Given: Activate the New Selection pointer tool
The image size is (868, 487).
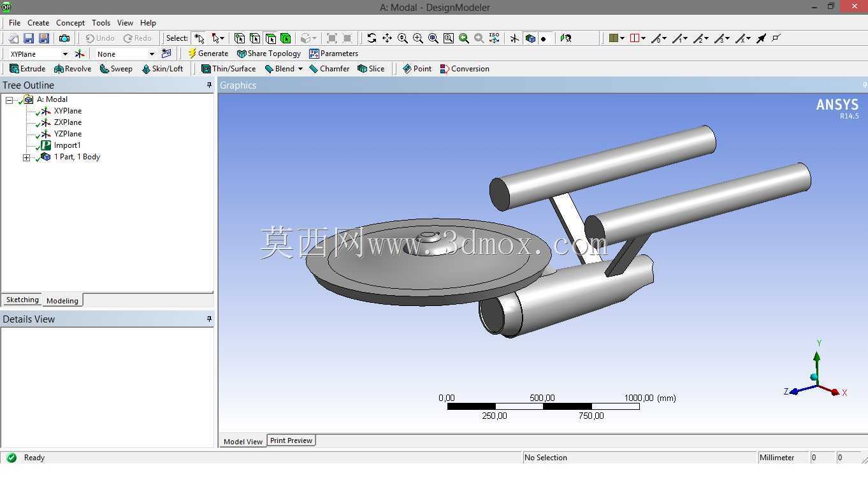Looking at the screenshot, I should tap(199, 38).
